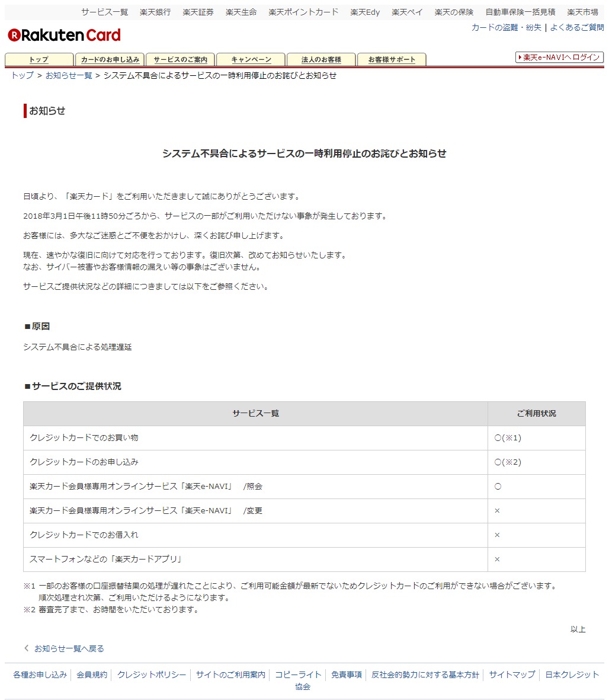Image resolution: width=609 pixels, height=700 pixels.
Task: Click the クレジットカードのお申し込み row text
Action: point(84,462)
